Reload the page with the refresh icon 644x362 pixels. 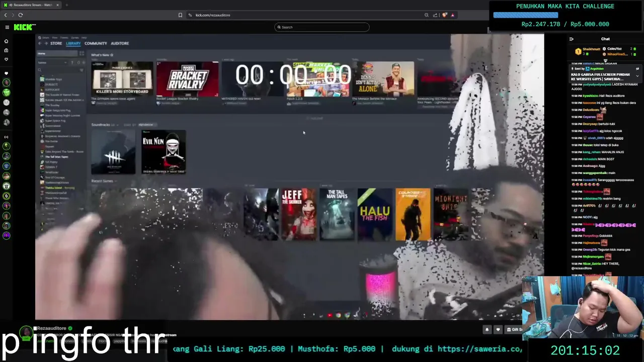pos(21,15)
